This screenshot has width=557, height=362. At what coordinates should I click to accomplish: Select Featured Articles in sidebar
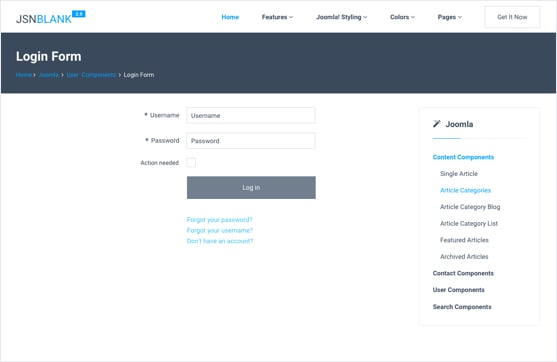(464, 240)
